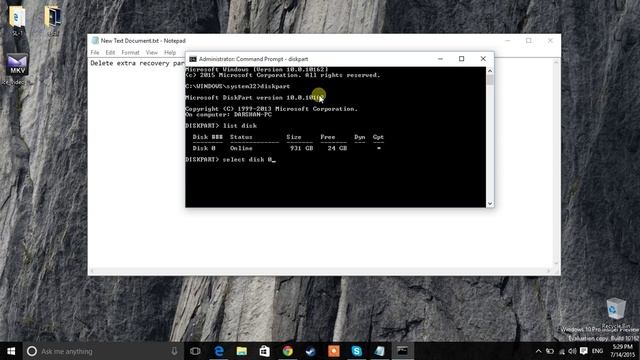Close the Command Prompt window
The height and width of the screenshot is (360, 640).
(483, 59)
